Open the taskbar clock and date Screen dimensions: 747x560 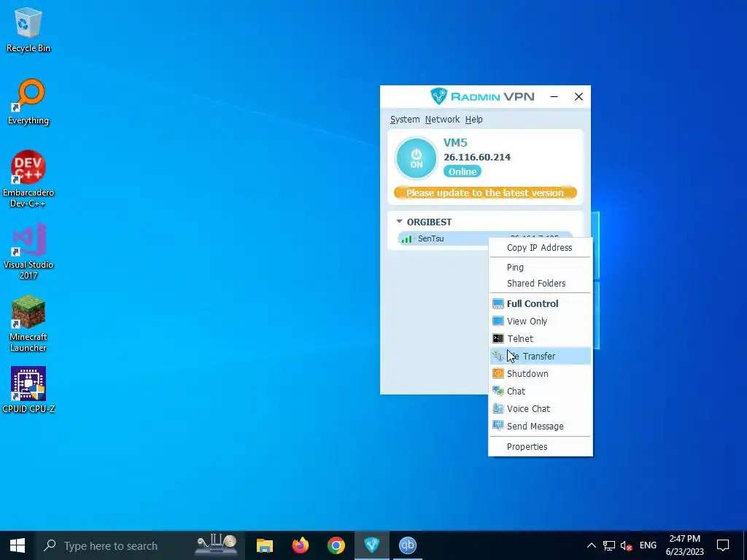click(684, 545)
